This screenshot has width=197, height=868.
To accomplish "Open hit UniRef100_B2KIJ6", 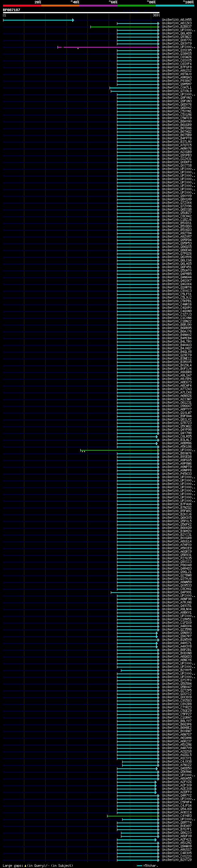I will 176,515.
